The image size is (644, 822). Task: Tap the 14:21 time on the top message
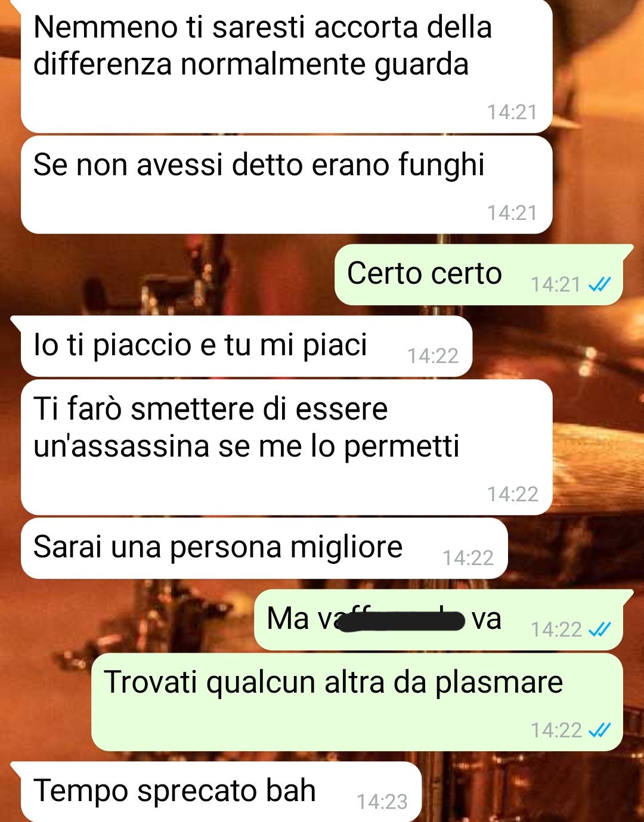(x=512, y=112)
